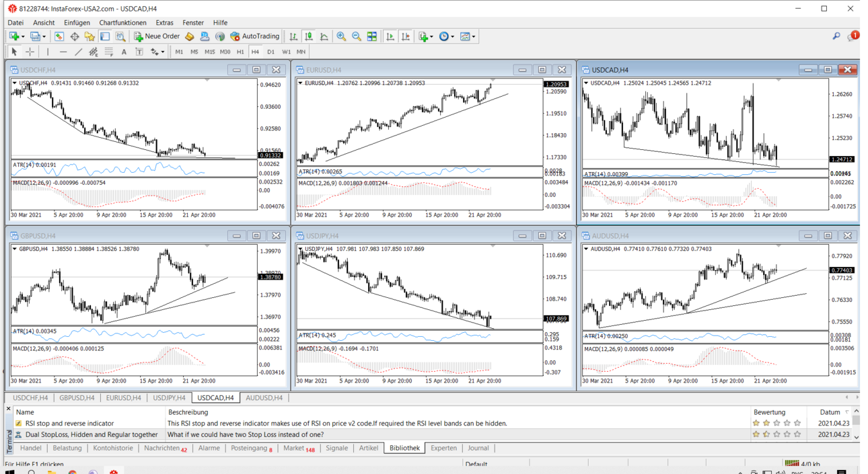This screenshot has height=474, width=868.
Task: Switch to the GBPUSD,H4 chart tab
Action: point(77,398)
